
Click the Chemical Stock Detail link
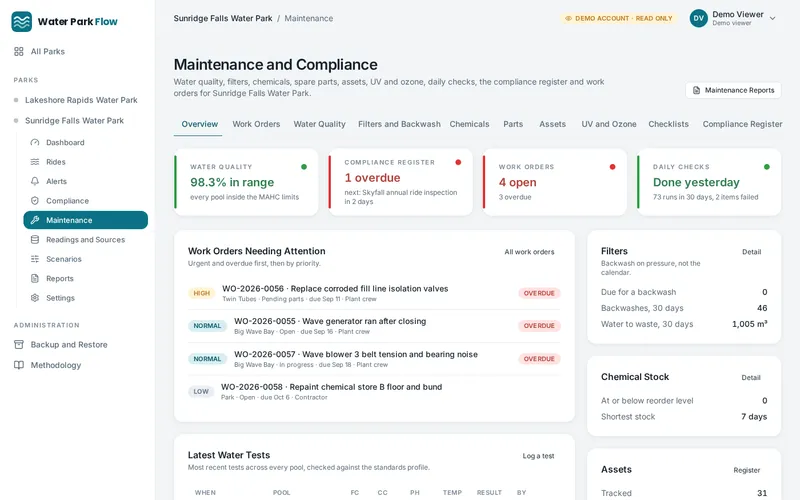pos(751,378)
